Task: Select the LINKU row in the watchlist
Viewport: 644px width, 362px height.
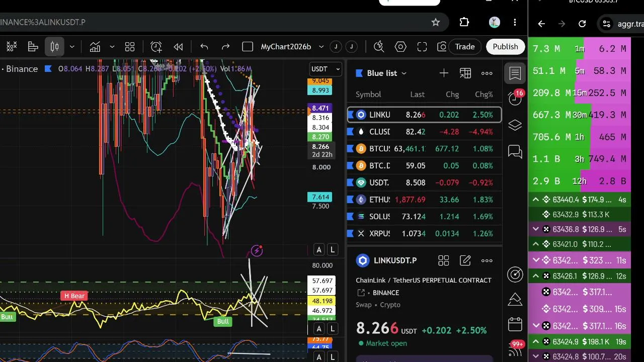Action: click(425, 115)
